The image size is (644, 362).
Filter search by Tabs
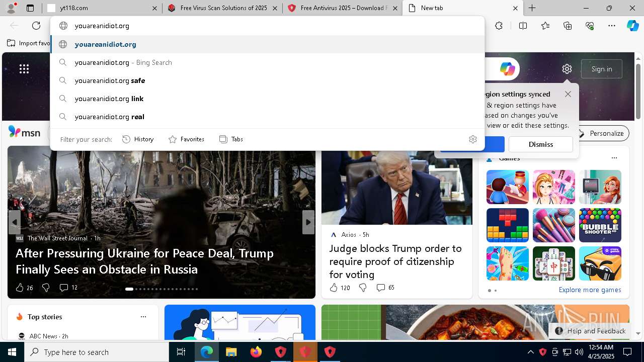(x=231, y=139)
